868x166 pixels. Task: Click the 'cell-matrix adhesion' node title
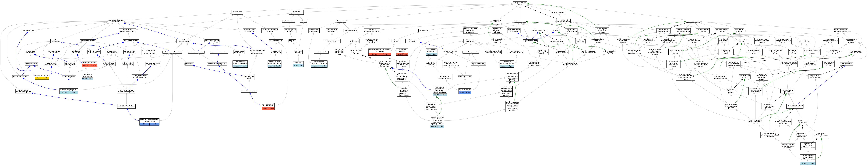(402, 51)
